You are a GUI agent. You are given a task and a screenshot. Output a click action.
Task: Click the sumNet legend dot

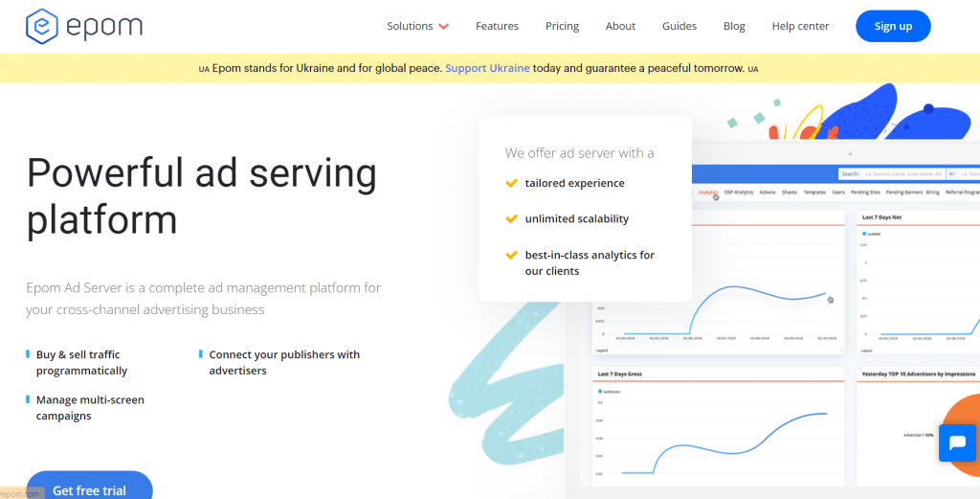pyautogui.click(x=864, y=234)
